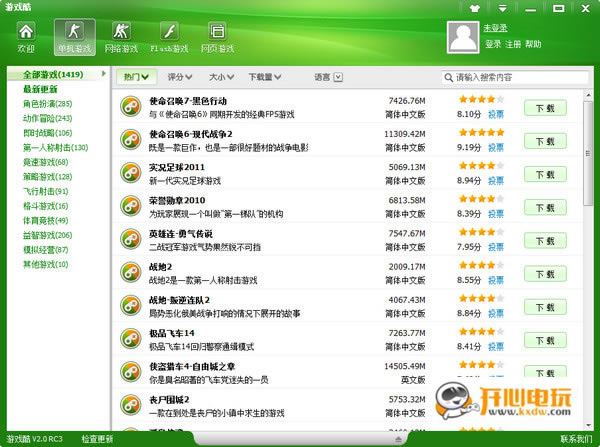
Task: Select 第一人称射击(130) category
Action: click(x=55, y=148)
